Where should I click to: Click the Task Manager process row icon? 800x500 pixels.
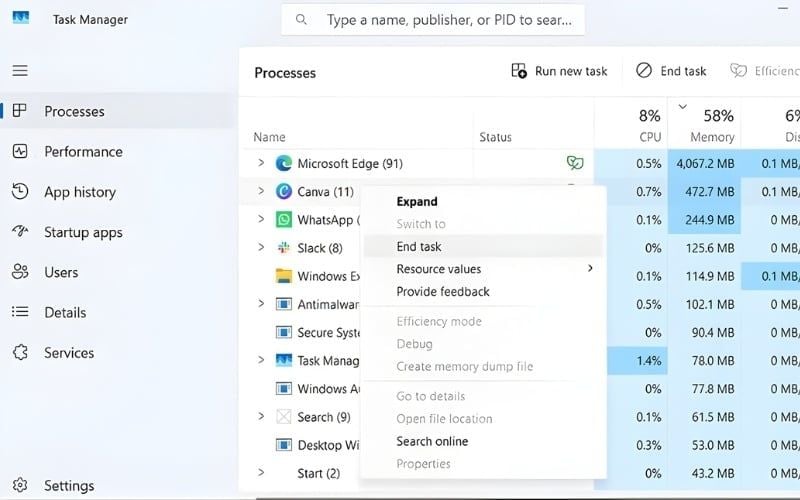tap(284, 360)
